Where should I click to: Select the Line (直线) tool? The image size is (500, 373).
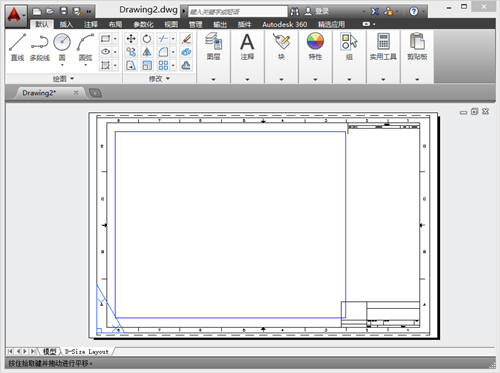pyautogui.click(x=17, y=47)
